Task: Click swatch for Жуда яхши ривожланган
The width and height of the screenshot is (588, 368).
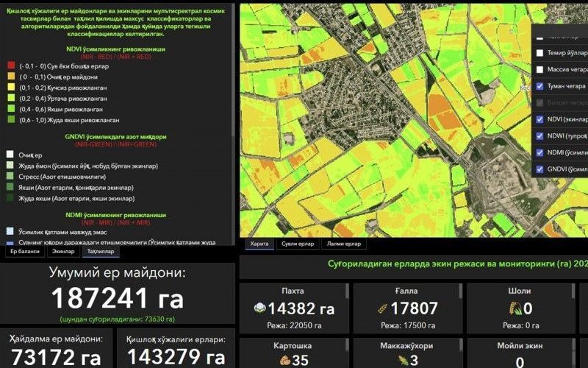Action: 11,119
